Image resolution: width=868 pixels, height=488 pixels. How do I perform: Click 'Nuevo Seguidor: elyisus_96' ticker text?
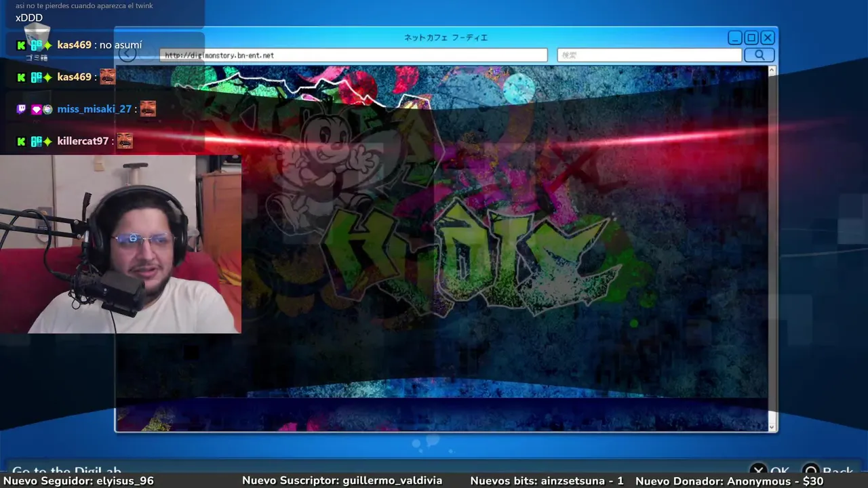pos(79,481)
